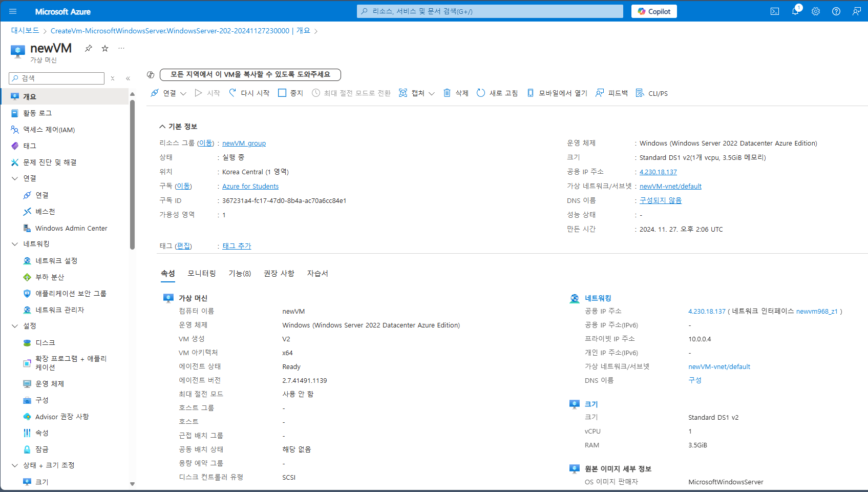Mark newVM as favorite star

pyautogui.click(x=105, y=48)
